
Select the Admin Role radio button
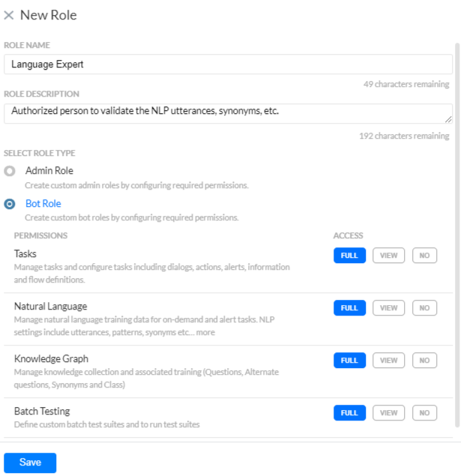(10, 171)
